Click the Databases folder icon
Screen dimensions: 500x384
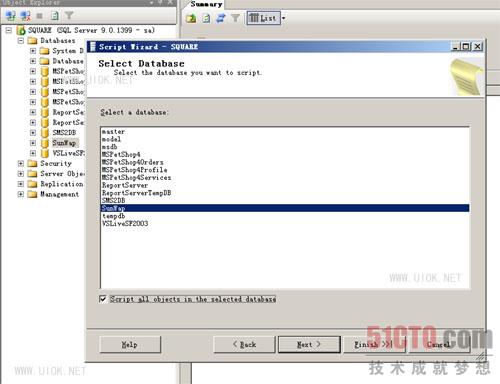(x=32, y=41)
